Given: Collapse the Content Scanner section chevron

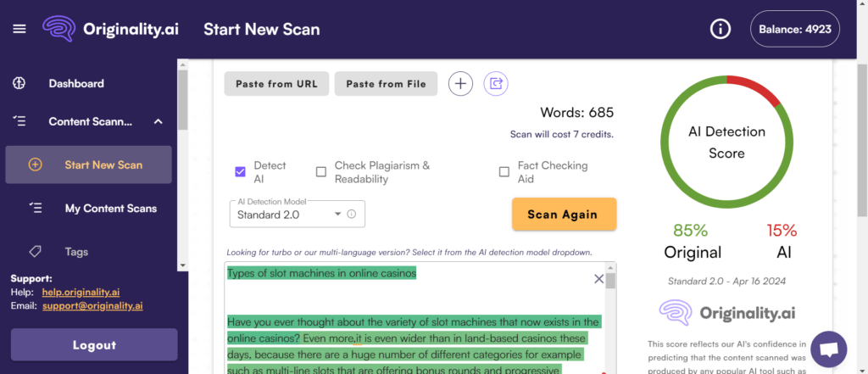Looking at the screenshot, I should (159, 121).
